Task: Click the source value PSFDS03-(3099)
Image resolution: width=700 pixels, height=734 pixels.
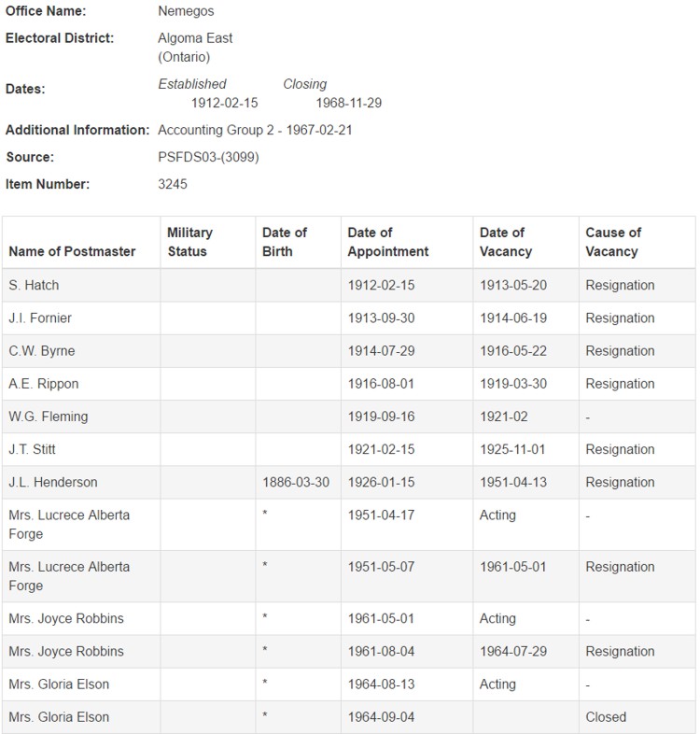Action: point(208,157)
